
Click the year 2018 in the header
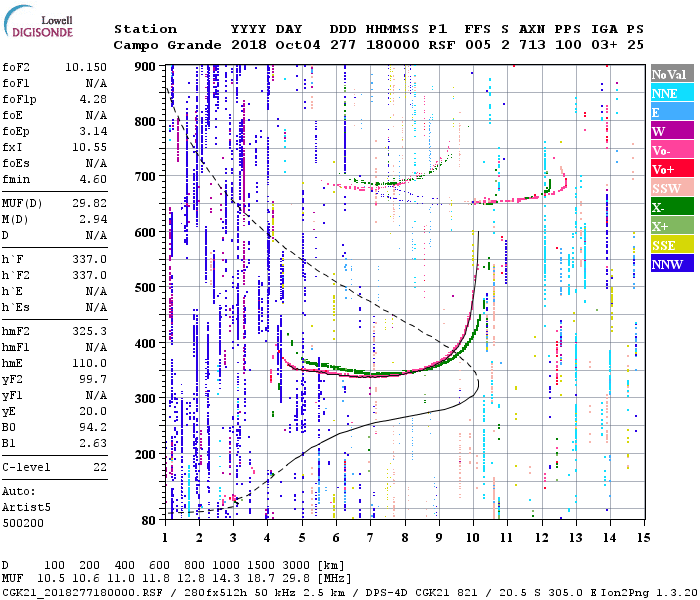(x=249, y=45)
